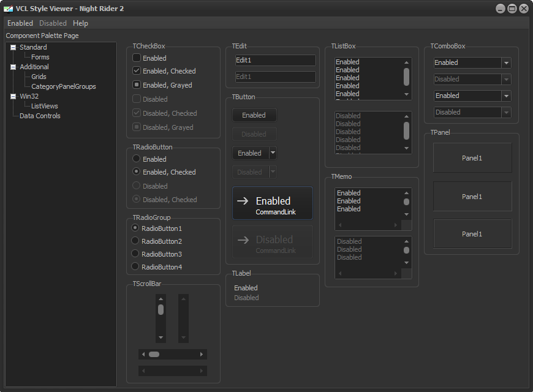The height and width of the screenshot is (392, 533).
Task: Click the Enabled CommandLink button
Action: pyautogui.click(x=272, y=203)
